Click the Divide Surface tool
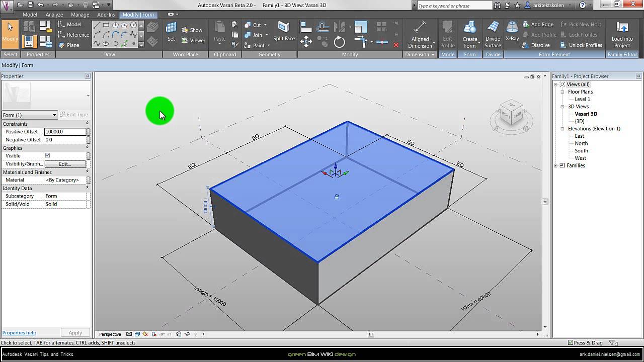 pyautogui.click(x=493, y=35)
